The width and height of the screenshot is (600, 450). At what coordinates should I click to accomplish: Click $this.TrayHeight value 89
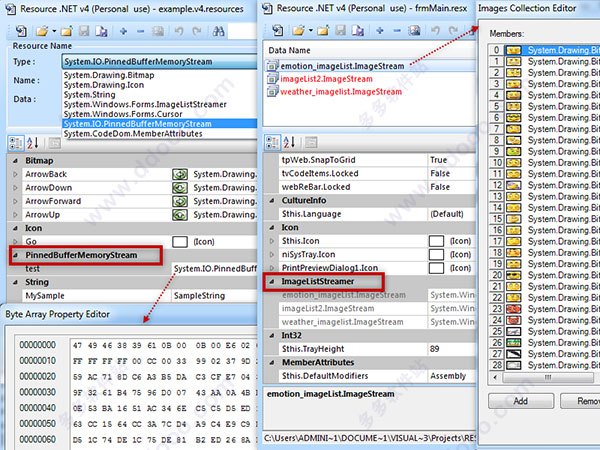click(x=434, y=349)
